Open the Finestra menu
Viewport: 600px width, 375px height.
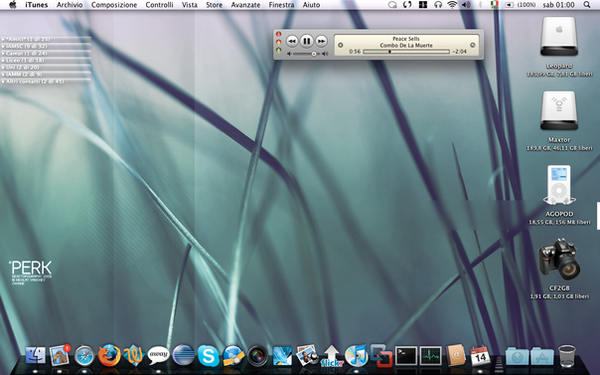tap(281, 5)
